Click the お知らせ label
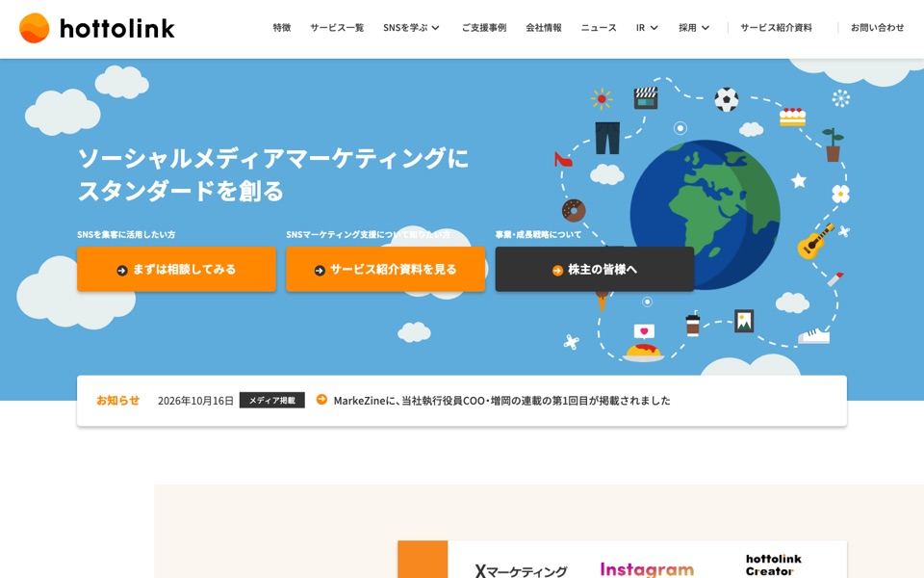 click(117, 400)
